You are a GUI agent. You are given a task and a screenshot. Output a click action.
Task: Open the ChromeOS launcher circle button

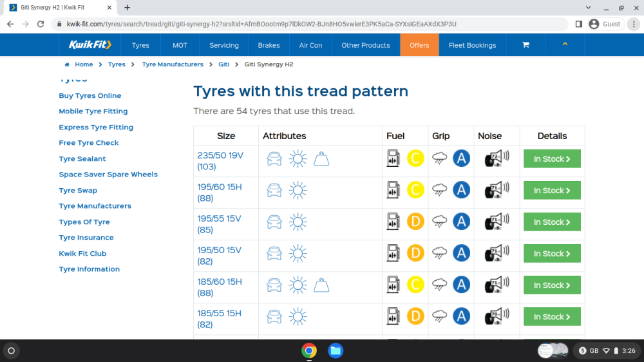pyautogui.click(x=12, y=350)
